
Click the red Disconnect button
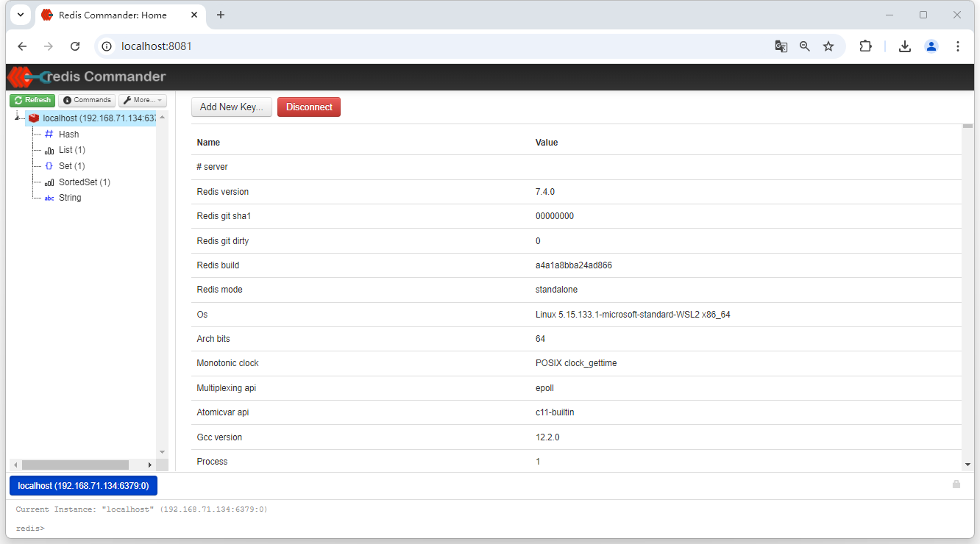[309, 107]
